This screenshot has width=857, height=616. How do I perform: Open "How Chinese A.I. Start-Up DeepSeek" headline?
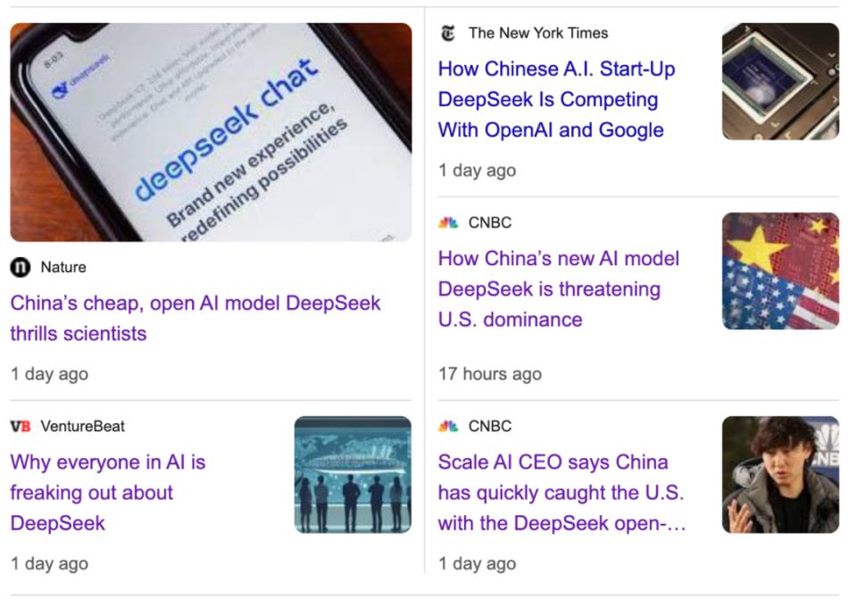(556, 99)
